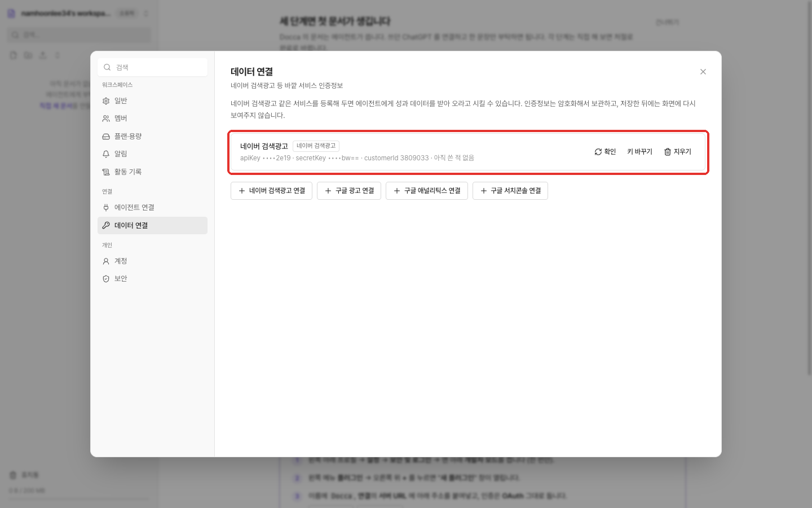
Task: Click the plus icon on 구글 애널리틱스 연결
Action: pyautogui.click(x=397, y=191)
